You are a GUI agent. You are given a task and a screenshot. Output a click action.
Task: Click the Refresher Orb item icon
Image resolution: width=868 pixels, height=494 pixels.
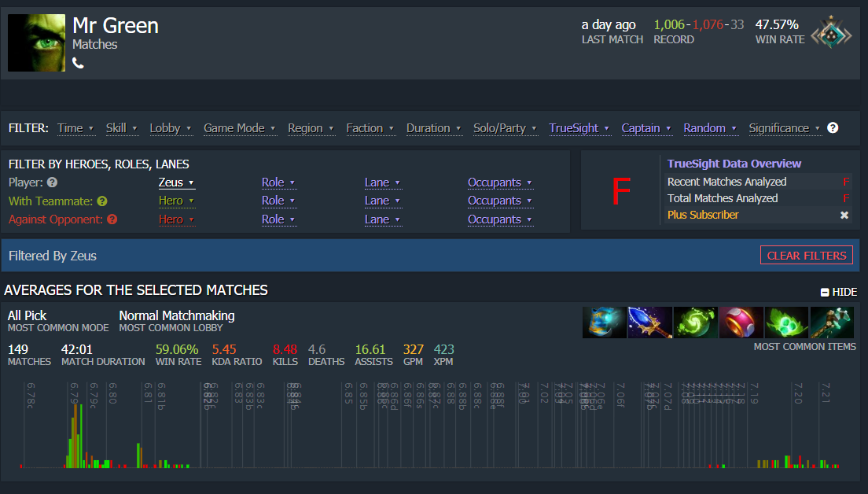point(695,323)
